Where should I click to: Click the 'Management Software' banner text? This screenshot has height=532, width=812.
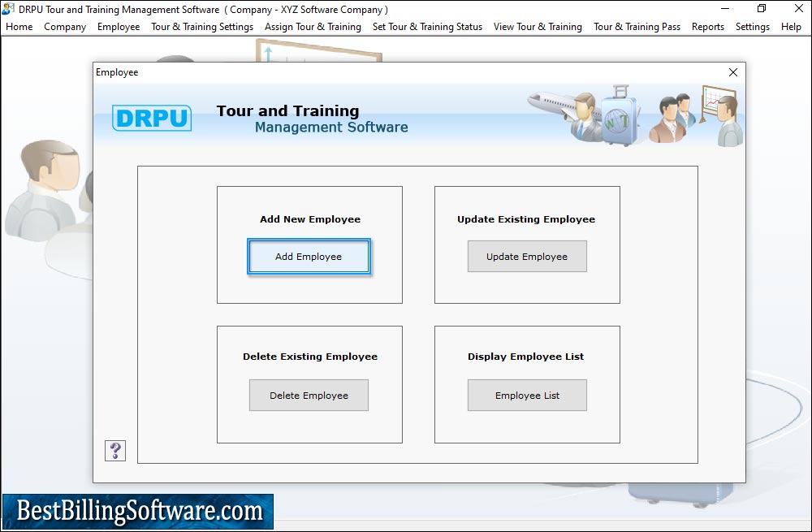tap(331, 128)
